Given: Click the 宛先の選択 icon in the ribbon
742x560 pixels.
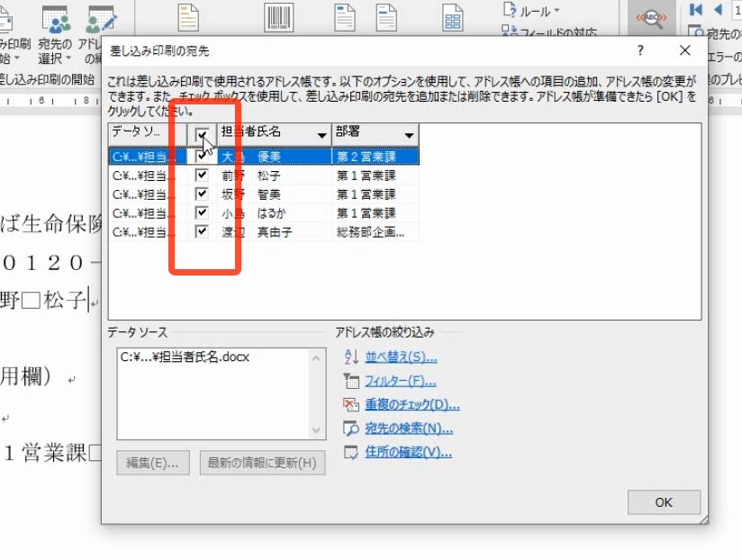Looking at the screenshot, I should pos(56,18).
